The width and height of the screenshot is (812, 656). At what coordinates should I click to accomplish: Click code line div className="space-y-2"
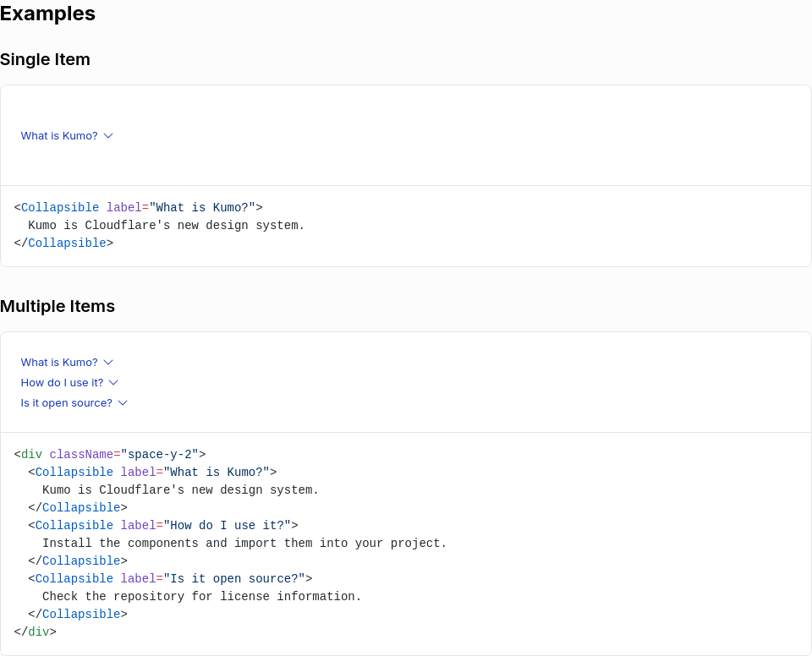click(x=110, y=455)
